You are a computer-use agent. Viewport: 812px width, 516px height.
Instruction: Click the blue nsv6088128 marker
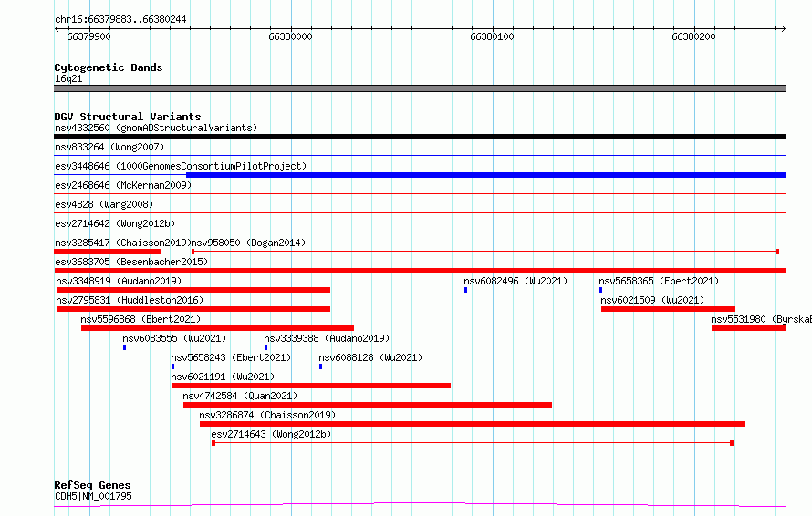(x=321, y=366)
